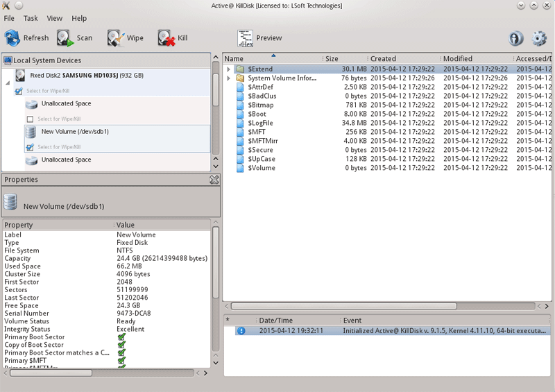Open the settings gear icon

pyautogui.click(x=539, y=38)
